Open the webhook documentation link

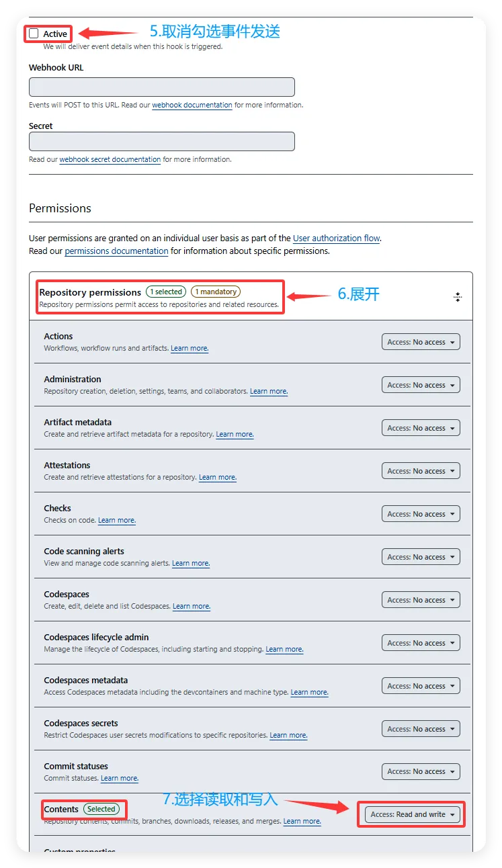click(x=192, y=105)
